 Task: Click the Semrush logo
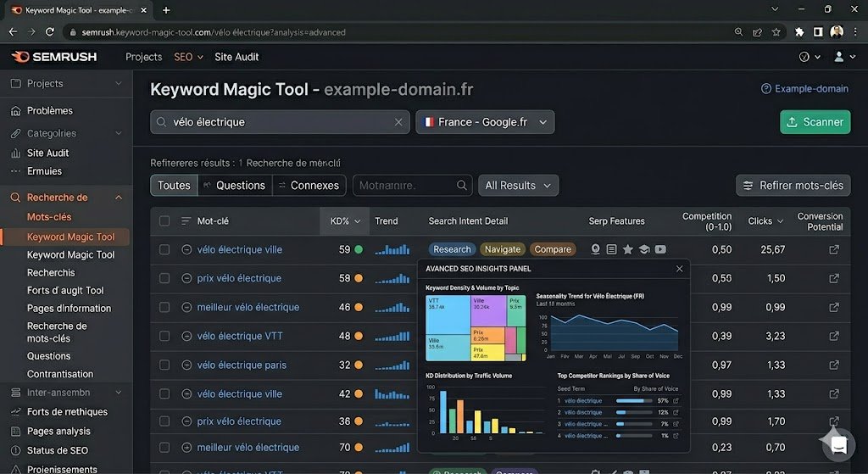pos(54,57)
